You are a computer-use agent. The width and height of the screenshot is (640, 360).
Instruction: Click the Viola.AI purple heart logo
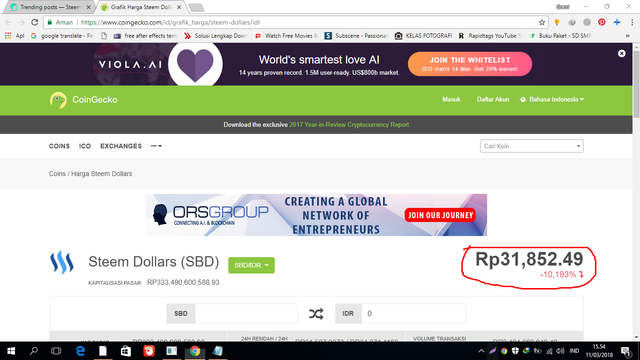point(195,64)
